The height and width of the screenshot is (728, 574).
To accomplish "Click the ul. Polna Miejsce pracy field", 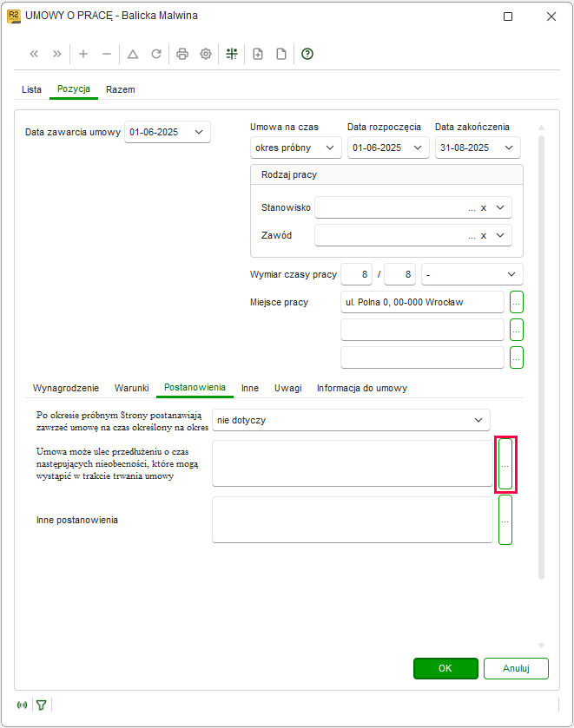I will 423,302.
